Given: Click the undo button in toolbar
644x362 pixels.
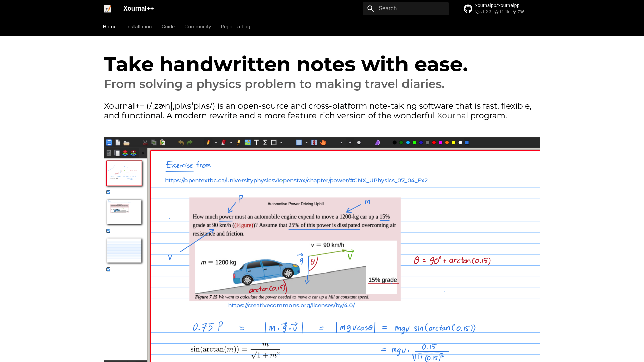Looking at the screenshot, I should [x=181, y=142].
